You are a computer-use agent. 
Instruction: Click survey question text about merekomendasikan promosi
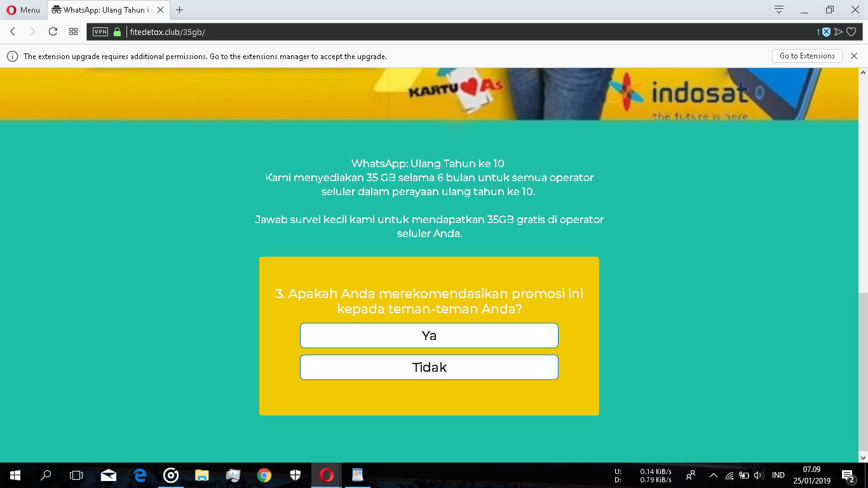click(430, 301)
